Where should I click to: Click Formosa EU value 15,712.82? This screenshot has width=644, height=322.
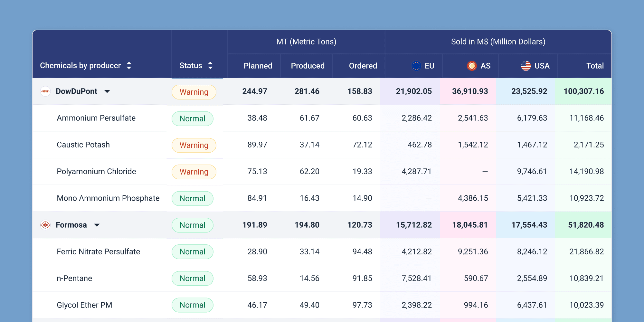coord(414,225)
